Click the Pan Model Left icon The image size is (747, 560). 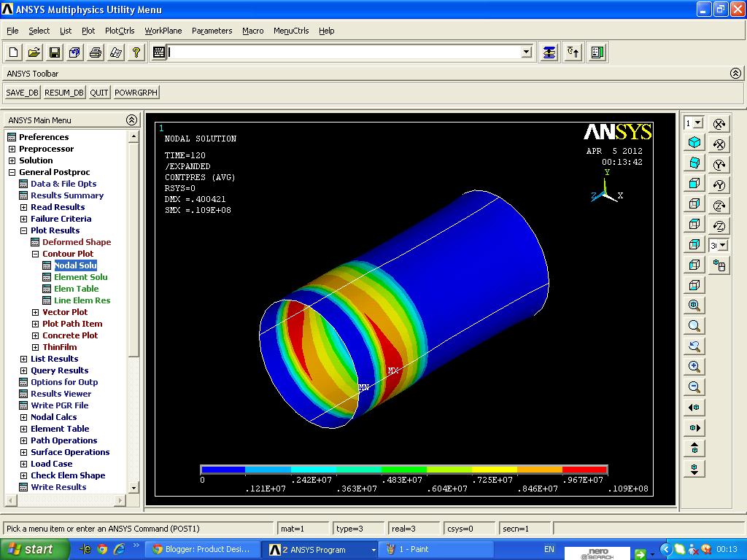694,408
